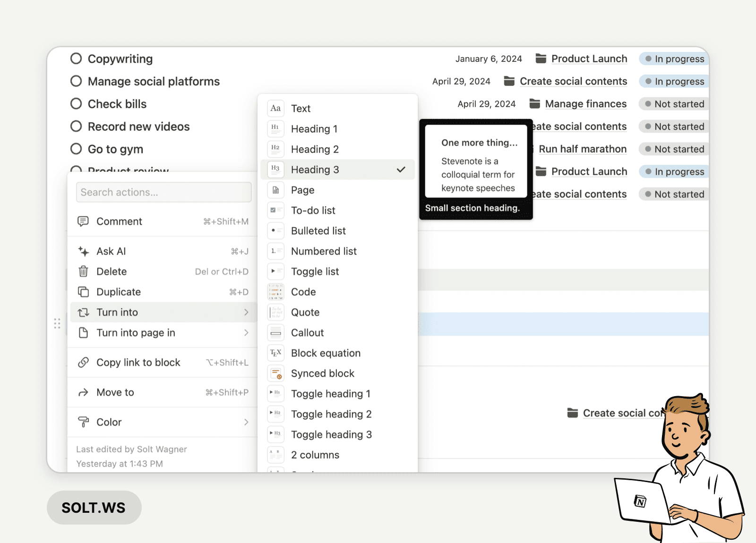Expand the Turn into submenu chevron
The height and width of the screenshot is (543, 756).
point(246,312)
